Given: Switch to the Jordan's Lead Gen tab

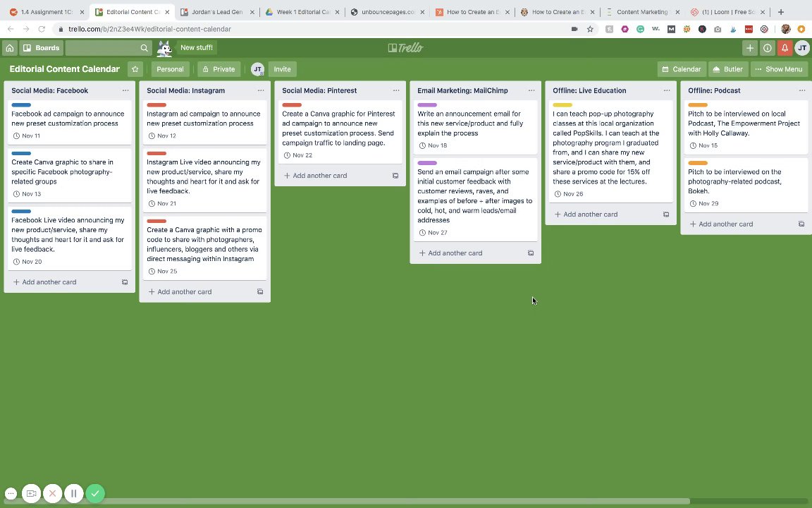Looking at the screenshot, I should tap(217, 12).
